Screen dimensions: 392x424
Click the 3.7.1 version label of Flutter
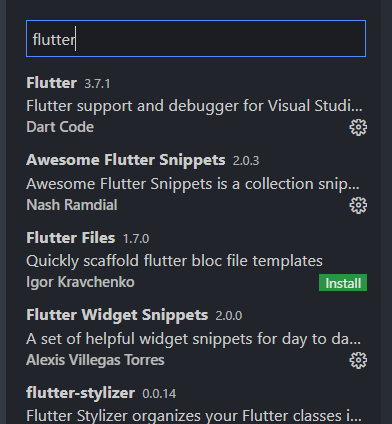pos(97,84)
